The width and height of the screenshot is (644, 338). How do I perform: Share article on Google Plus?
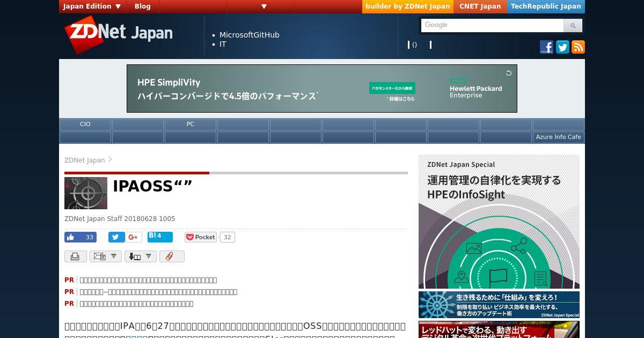pyautogui.click(x=134, y=237)
